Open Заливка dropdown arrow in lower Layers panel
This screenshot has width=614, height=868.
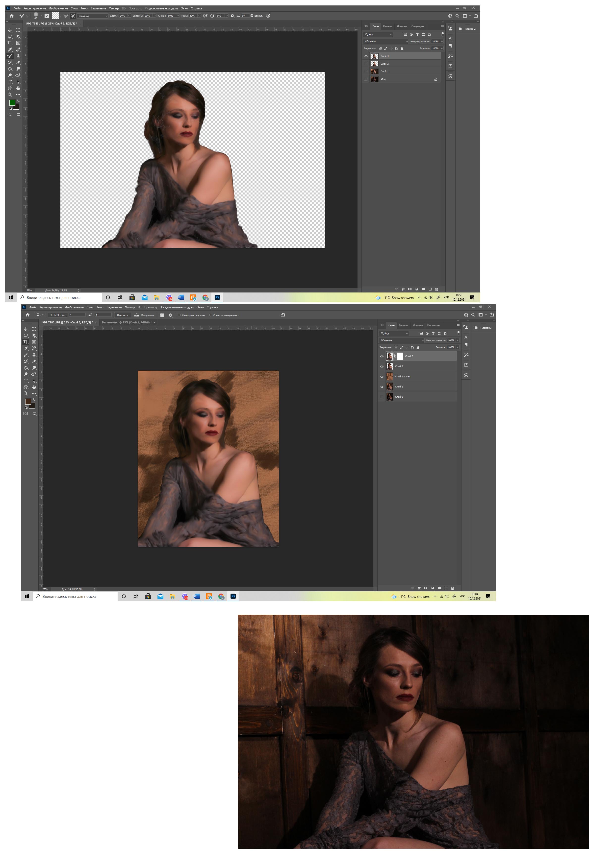[x=457, y=347]
